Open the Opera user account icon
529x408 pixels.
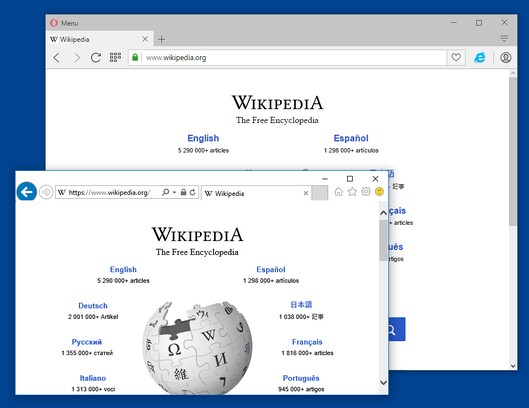(505, 57)
